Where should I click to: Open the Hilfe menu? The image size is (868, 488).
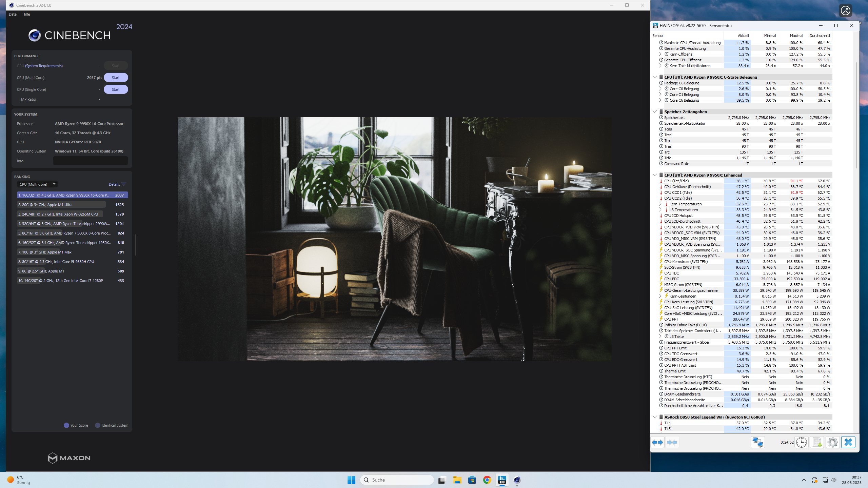click(26, 14)
